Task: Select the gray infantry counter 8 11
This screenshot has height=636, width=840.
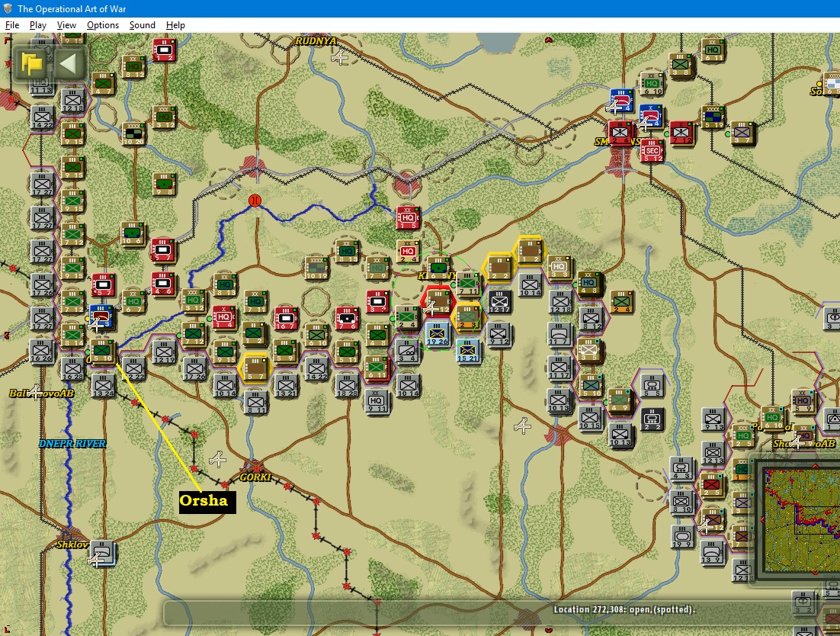Action: pos(255,402)
